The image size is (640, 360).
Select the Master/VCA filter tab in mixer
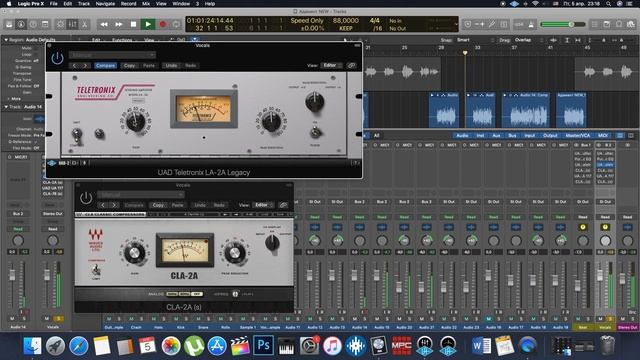tap(578, 135)
